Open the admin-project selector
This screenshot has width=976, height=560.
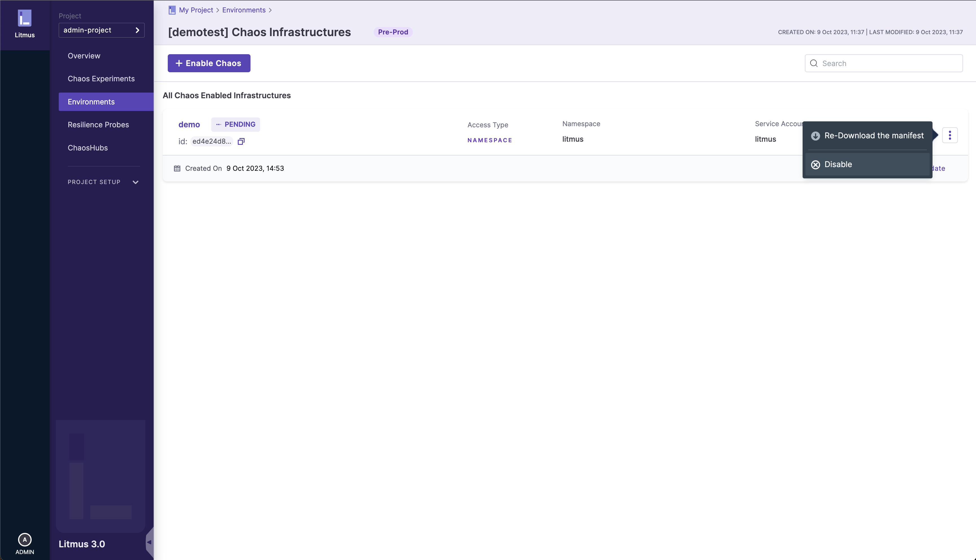[x=101, y=30]
